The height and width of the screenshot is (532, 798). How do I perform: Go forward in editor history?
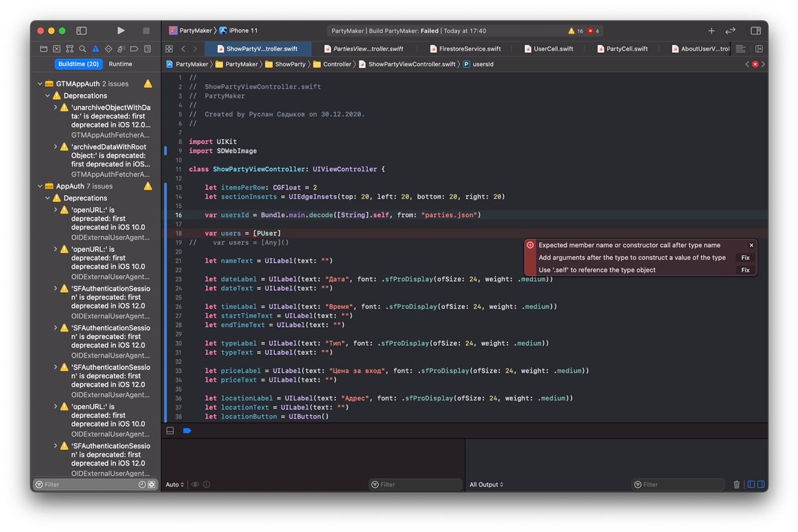[x=195, y=49]
